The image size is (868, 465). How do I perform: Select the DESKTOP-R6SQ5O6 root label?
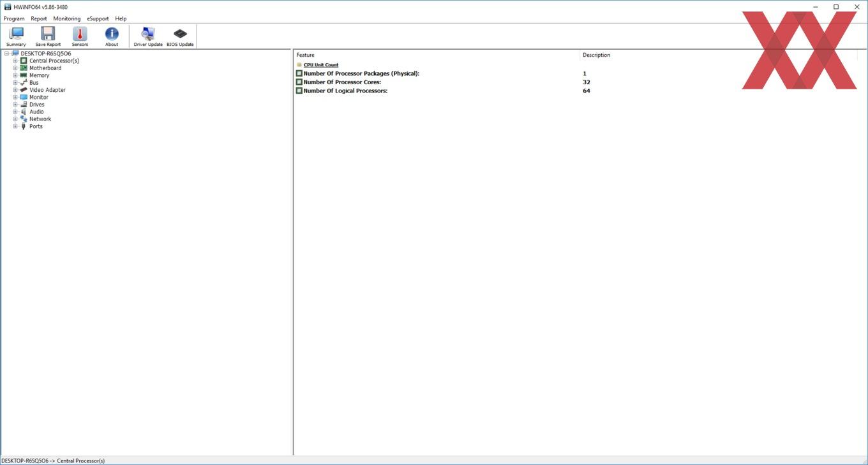coord(46,54)
